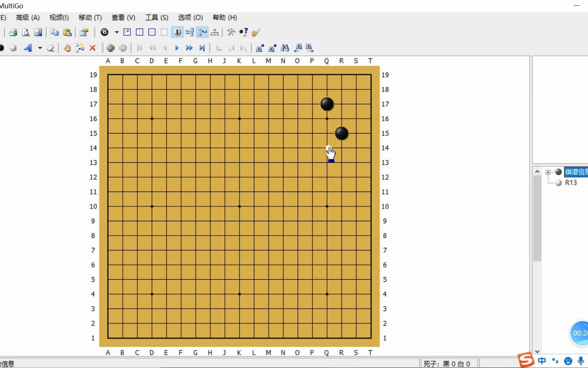This screenshot has height=368, width=588.
Task: Click the blue next move play arrow
Action: [x=177, y=48]
